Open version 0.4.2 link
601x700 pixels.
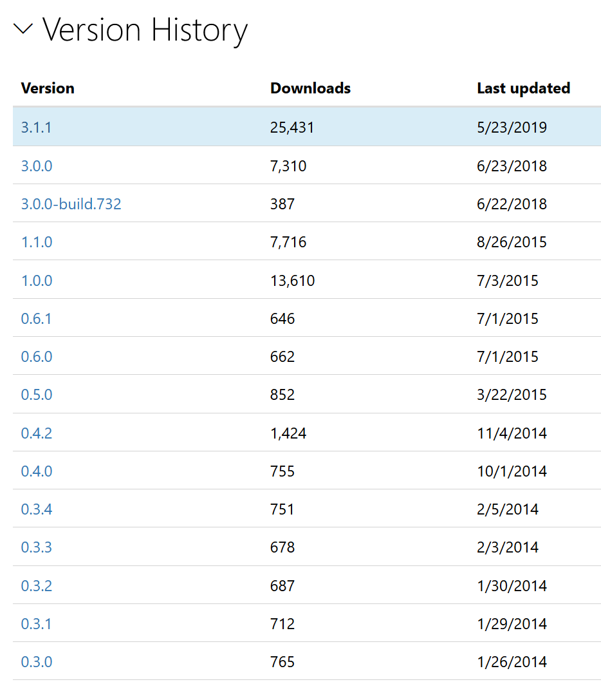click(x=37, y=433)
